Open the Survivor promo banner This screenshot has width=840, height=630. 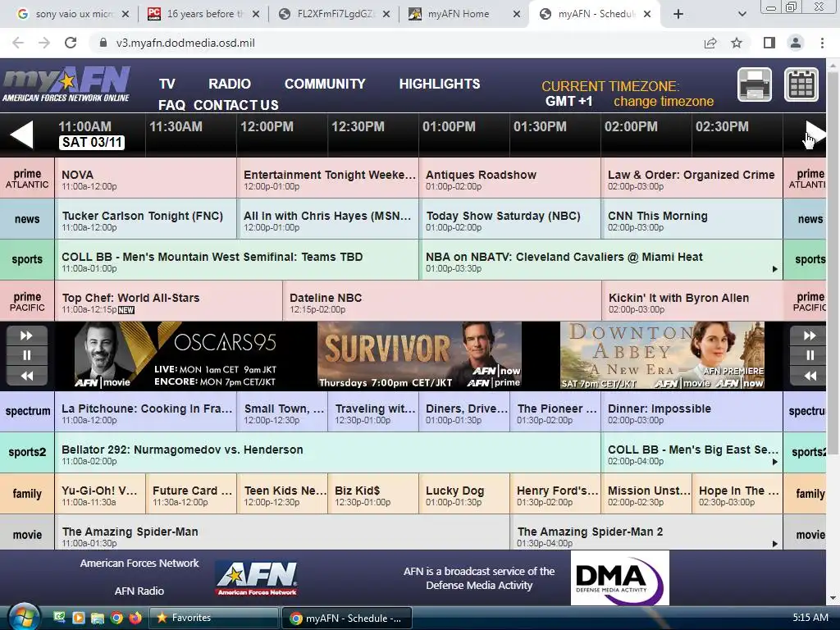tap(419, 356)
